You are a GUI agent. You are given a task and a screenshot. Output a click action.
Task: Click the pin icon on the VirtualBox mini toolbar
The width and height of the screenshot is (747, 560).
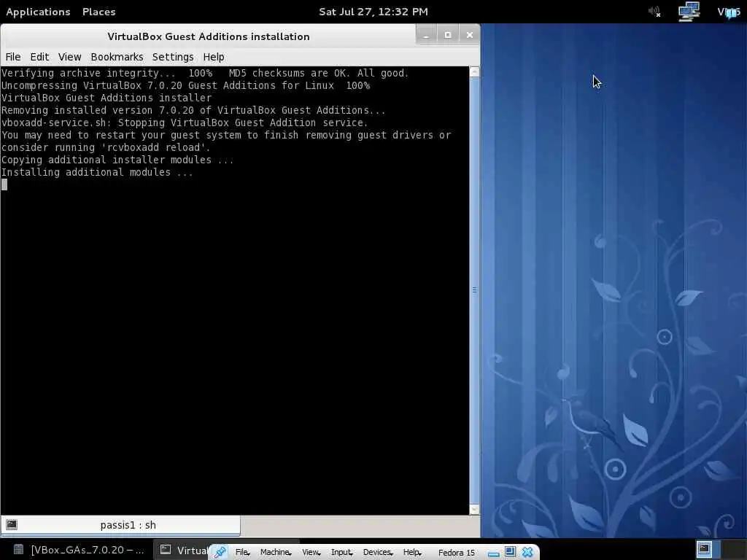[x=220, y=552]
